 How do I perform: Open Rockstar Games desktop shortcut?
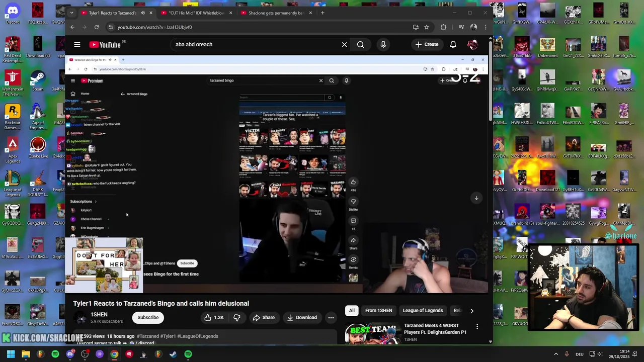pos(13,117)
